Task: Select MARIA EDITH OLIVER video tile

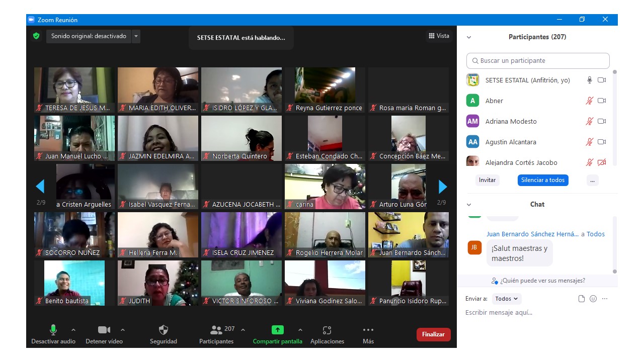Action: tap(158, 90)
